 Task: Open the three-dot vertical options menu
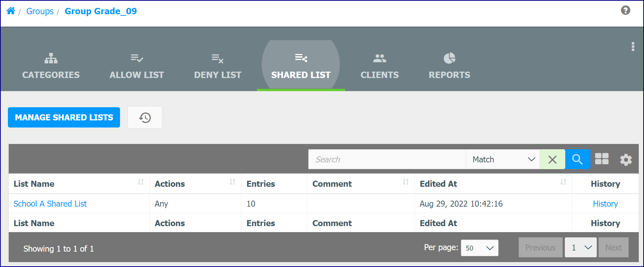pyautogui.click(x=633, y=46)
